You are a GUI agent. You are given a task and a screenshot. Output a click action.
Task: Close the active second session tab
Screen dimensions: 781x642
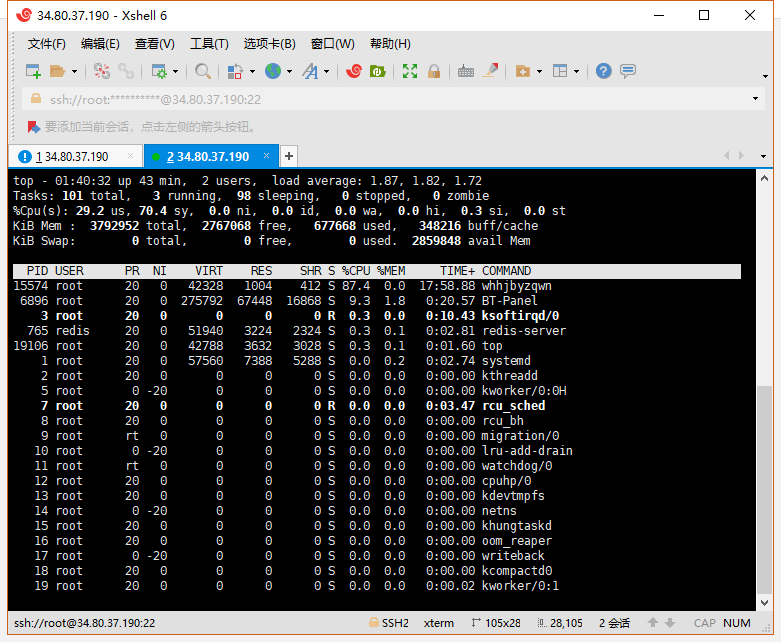pyautogui.click(x=268, y=156)
